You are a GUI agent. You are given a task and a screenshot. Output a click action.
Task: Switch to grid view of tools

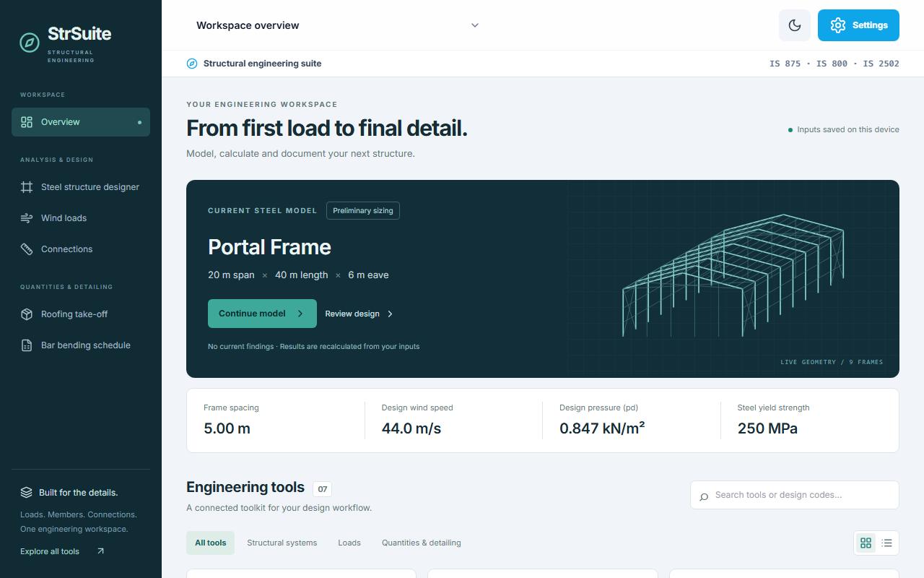[x=866, y=543]
